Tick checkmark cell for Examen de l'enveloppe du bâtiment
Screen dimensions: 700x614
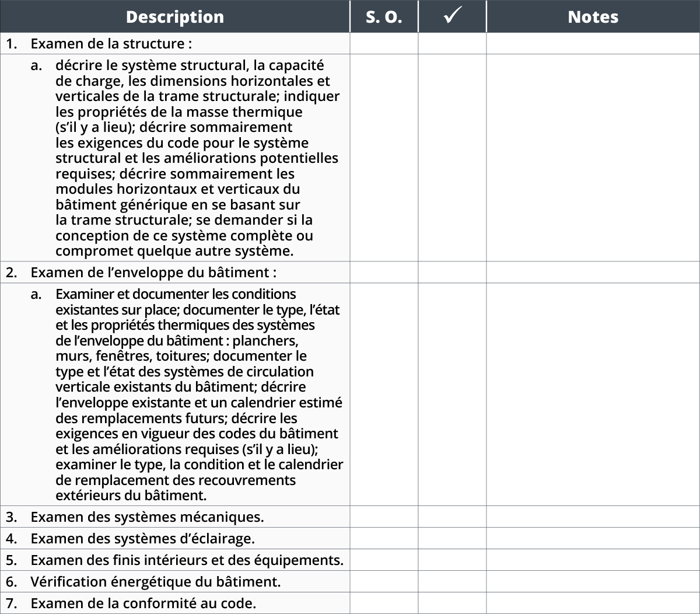pyautogui.click(x=452, y=273)
